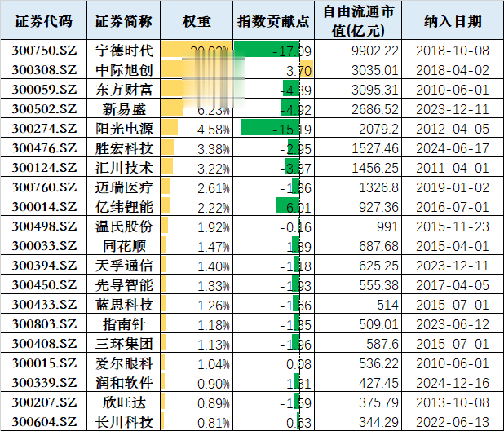The width and height of the screenshot is (504, 431).
Task: Click the date 2018-10-08 for 宁德时代
Action: [453, 51]
